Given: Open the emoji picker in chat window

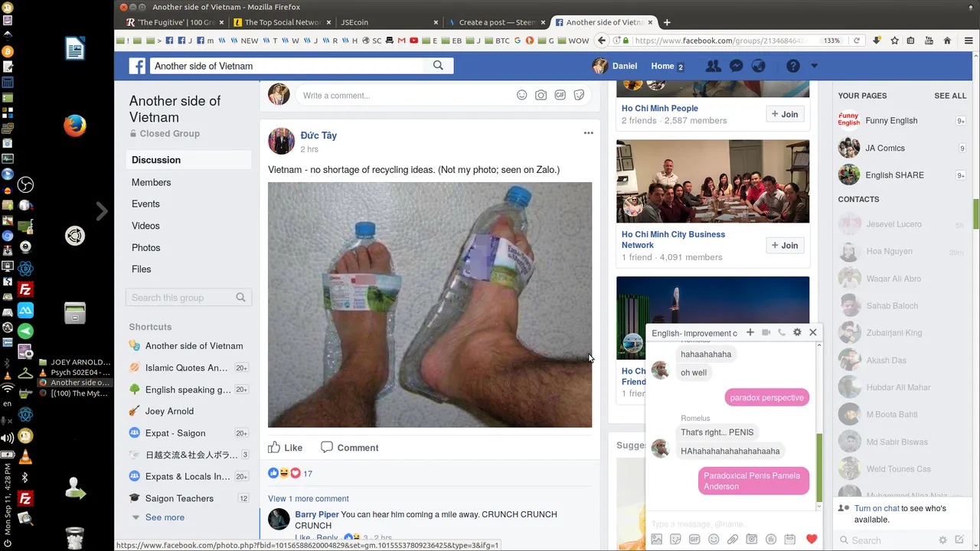Looking at the screenshot, I should click(714, 540).
